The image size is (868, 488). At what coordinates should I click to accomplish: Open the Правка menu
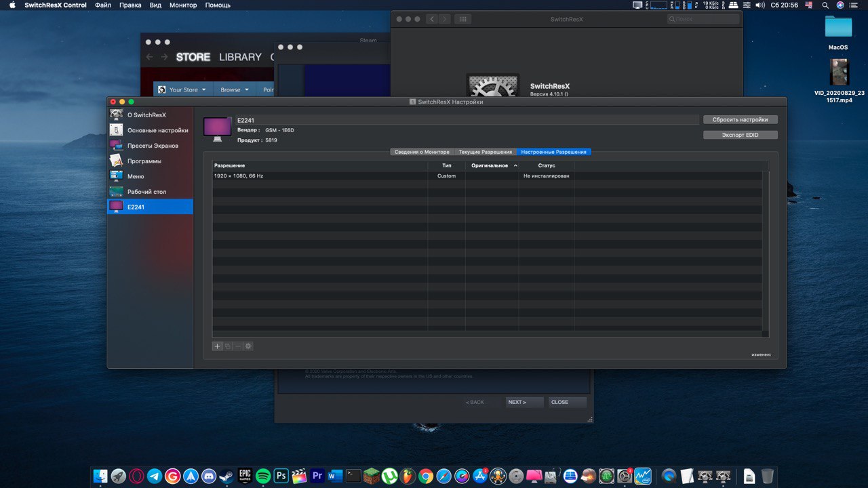pos(130,5)
